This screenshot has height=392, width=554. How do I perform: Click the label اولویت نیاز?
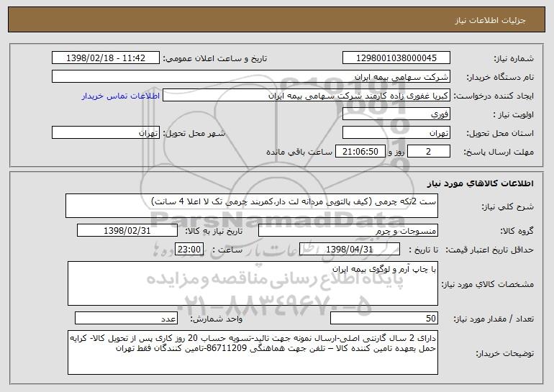[514, 114]
